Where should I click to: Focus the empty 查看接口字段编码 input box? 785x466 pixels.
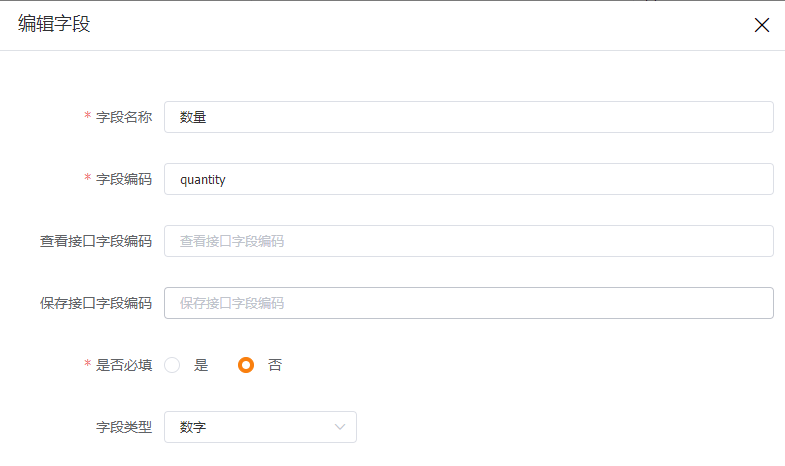pyautogui.click(x=469, y=241)
